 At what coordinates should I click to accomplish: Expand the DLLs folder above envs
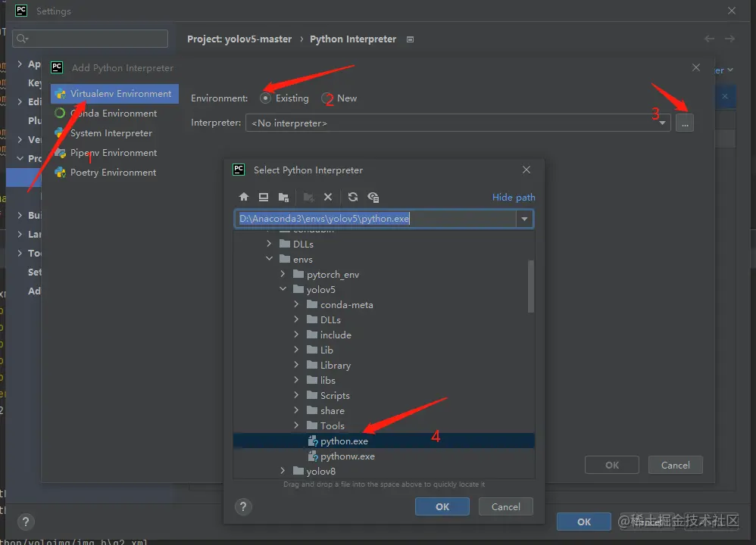[269, 244]
